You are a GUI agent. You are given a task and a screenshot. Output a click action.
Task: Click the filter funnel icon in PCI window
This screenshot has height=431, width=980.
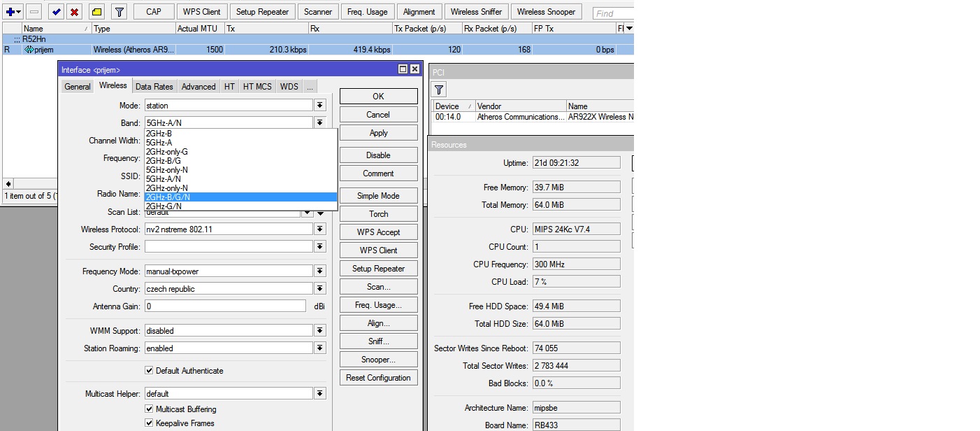click(438, 89)
